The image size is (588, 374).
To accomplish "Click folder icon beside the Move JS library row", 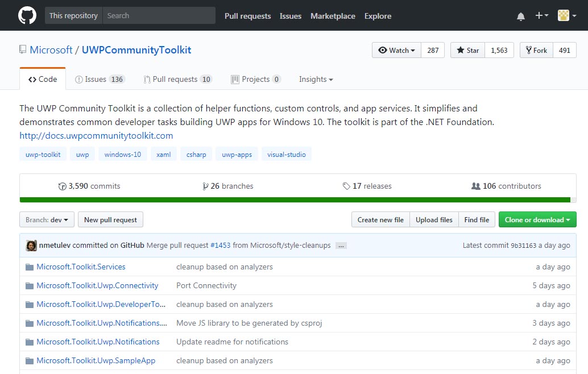I will click(x=29, y=323).
